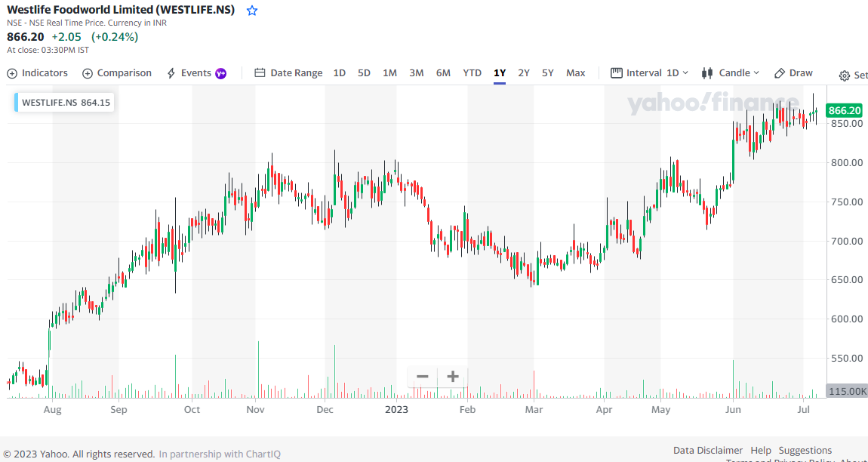Click the 2023 label on time axis
868x462 pixels.
[396, 410]
